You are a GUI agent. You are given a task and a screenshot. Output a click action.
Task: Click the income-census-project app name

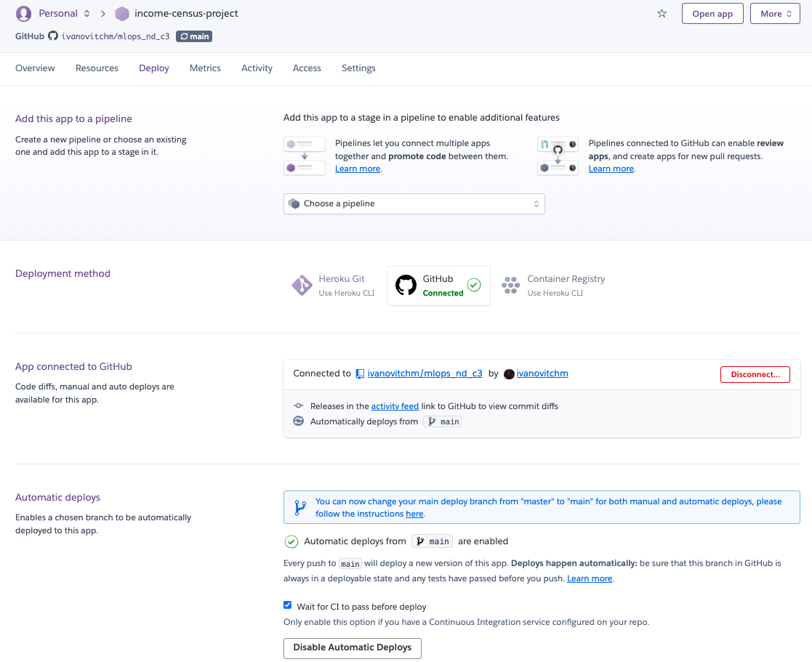(186, 14)
